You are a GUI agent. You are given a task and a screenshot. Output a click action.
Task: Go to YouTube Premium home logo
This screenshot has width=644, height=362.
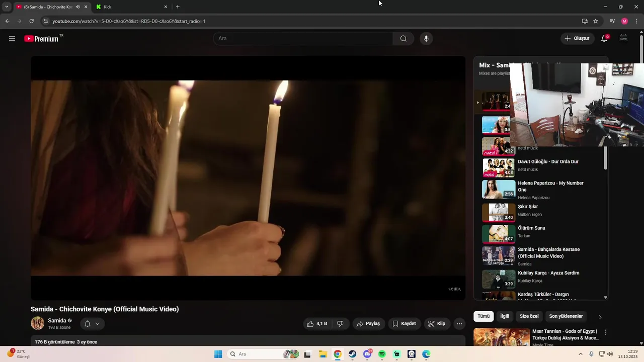tap(41, 39)
